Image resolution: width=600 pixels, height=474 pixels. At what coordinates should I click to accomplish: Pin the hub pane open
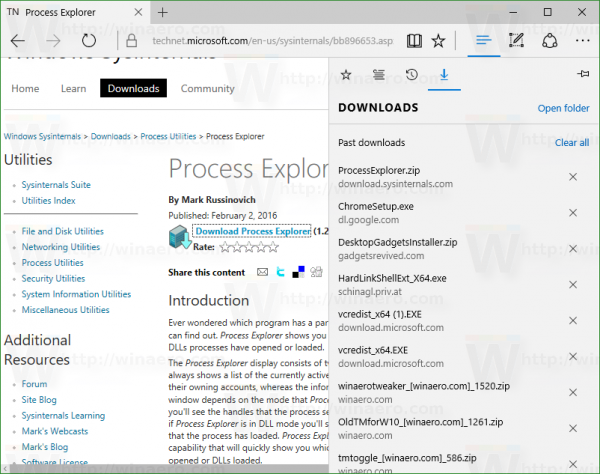click(583, 74)
